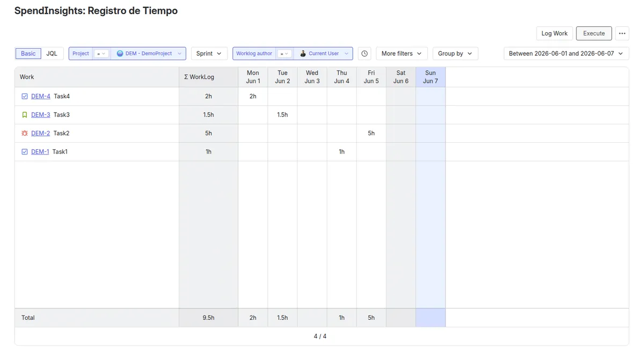Click the 1.5h WorkLog sum for DEM-3

click(209, 115)
